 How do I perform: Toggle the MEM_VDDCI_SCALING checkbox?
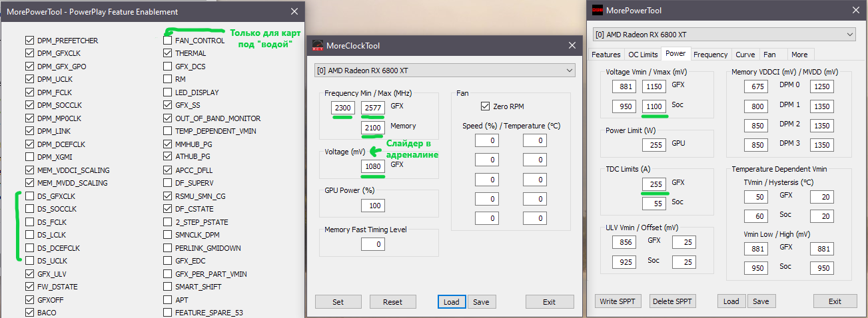tap(29, 170)
